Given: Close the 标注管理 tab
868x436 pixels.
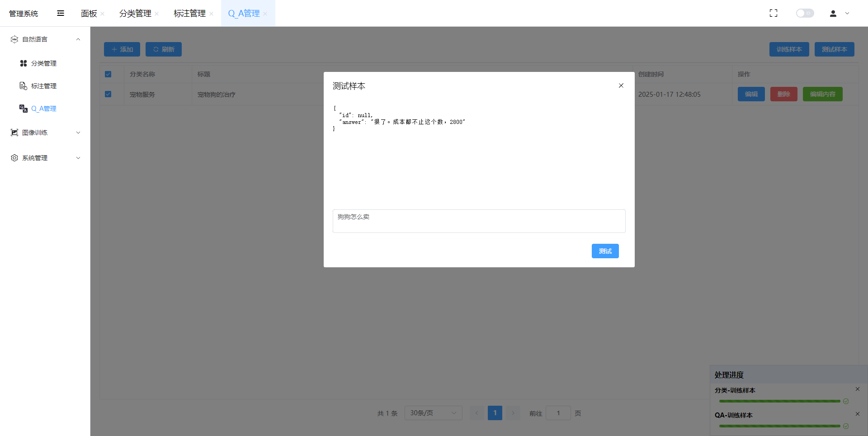Looking at the screenshot, I should pyautogui.click(x=211, y=14).
